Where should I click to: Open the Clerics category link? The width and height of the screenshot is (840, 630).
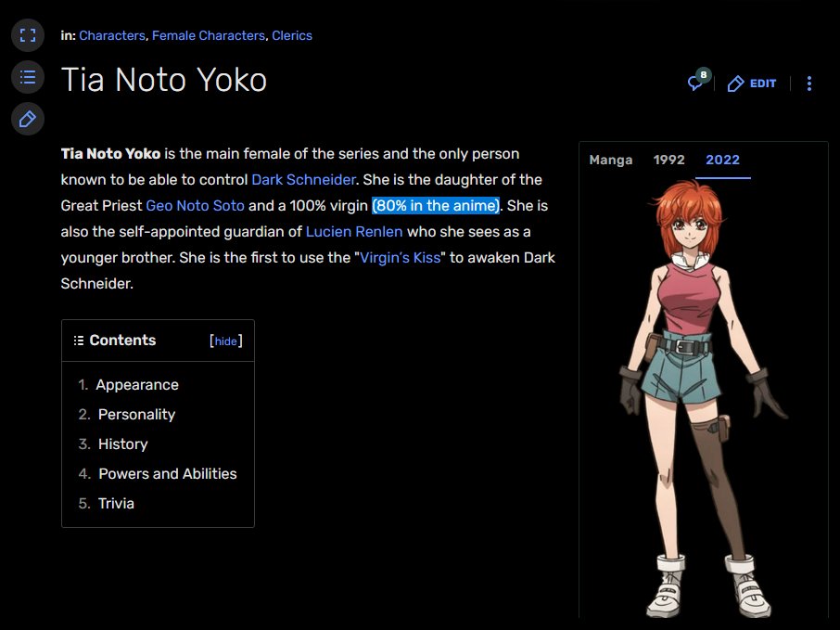click(292, 35)
